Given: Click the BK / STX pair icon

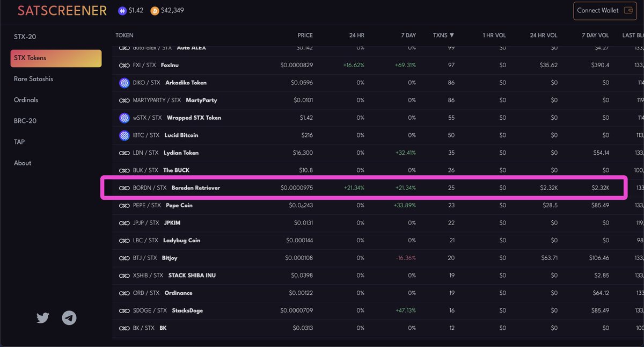Looking at the screenshot, I should [x=124, y=328].
